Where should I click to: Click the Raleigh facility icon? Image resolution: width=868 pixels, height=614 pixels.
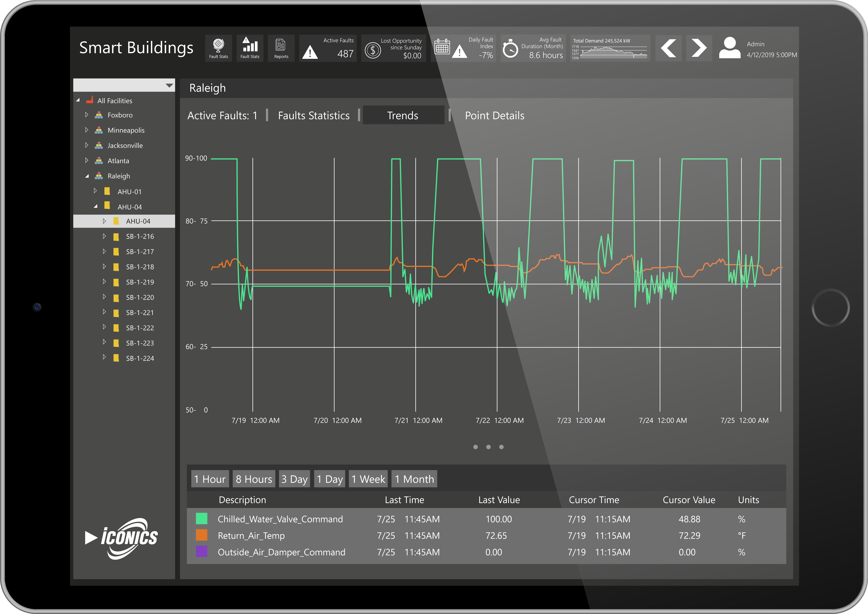pyautogui.click(x=99, y=176)
